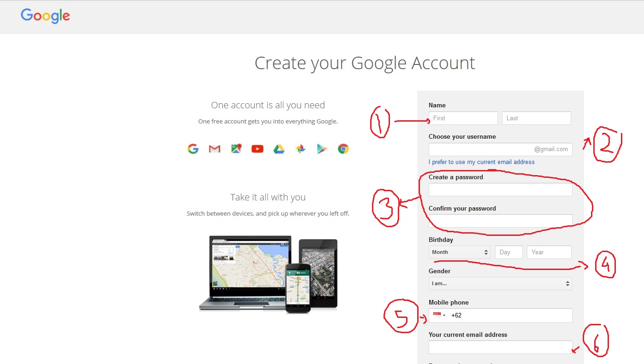The height and width of the screenshot is (364, 644).
Task: Click 'Switch between devices' description text
Action: coord(268,214)
